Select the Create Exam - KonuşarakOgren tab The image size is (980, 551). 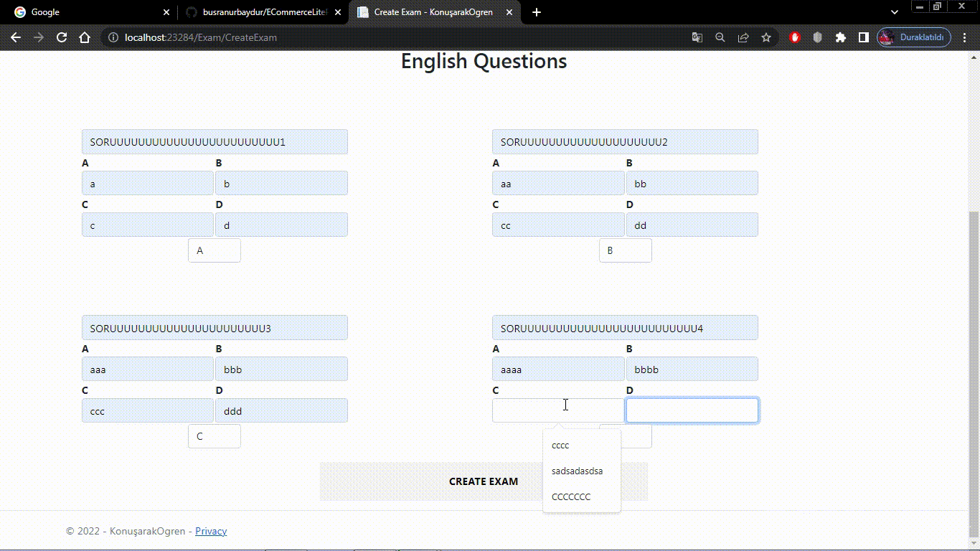click(x=435, y=12)
